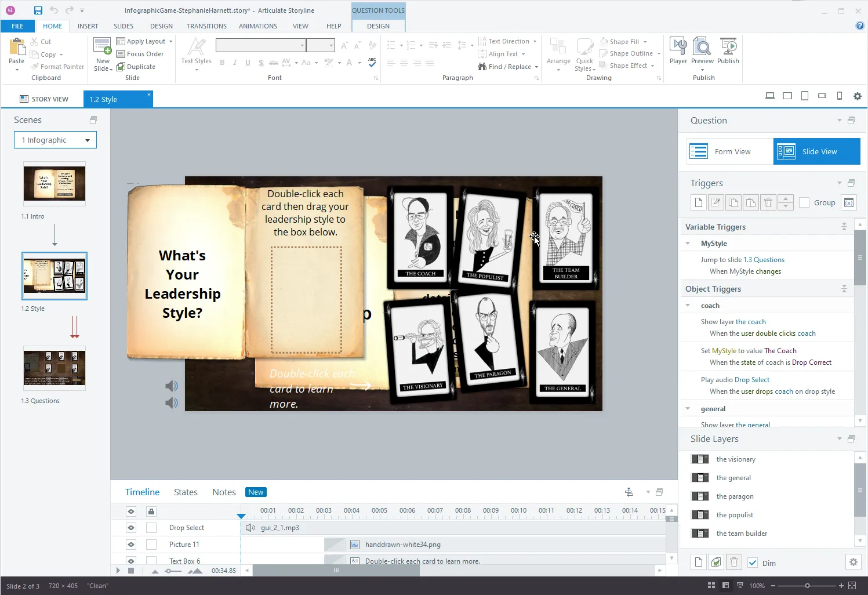
Task: Enable the Group checkbox in Triggers
Action: 804,202
